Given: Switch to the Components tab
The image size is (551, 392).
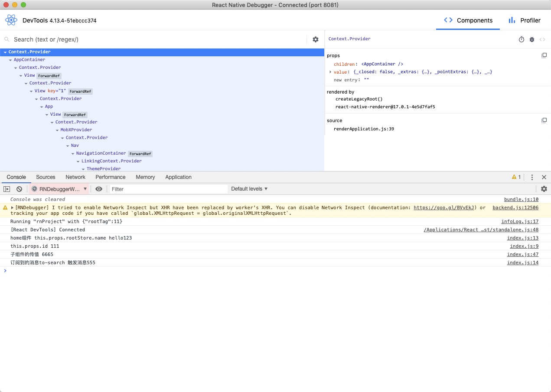Looking at the screenshot, I should point(468,20).
